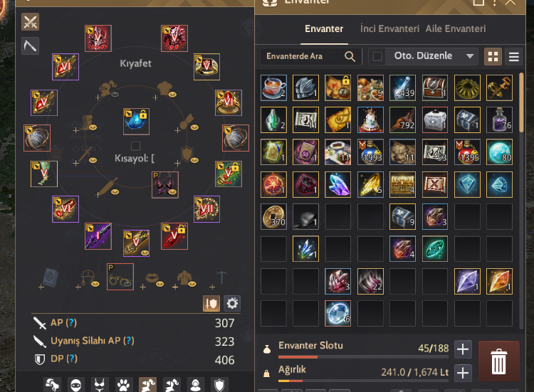Switch to list view icon
534x392 pixels.
click(514, 56)
